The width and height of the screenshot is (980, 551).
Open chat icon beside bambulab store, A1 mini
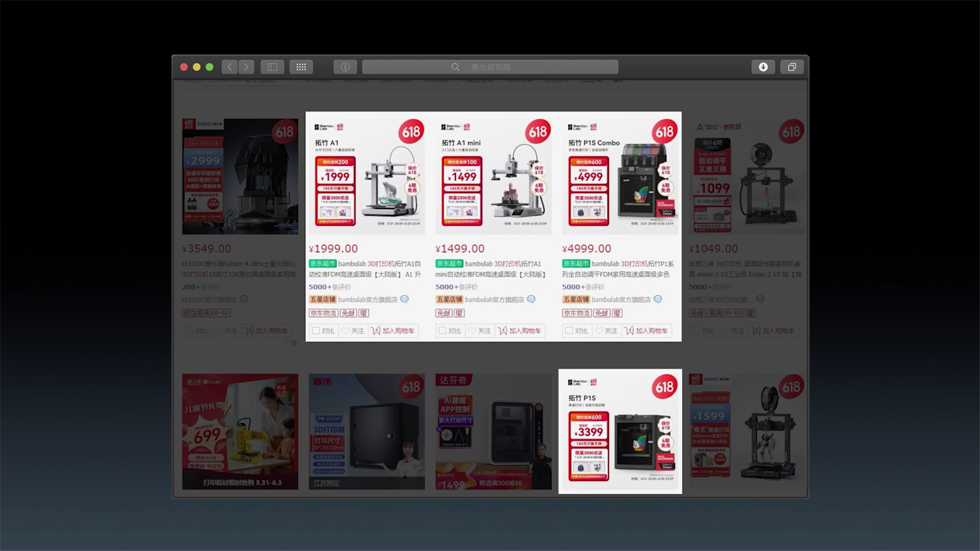click(x=531, y=299)
